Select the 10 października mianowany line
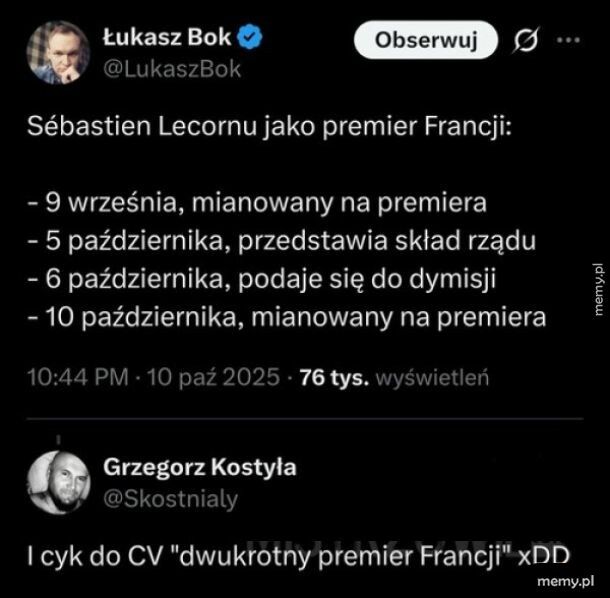The height and width of the screenshot is (598, 610). 287,317
